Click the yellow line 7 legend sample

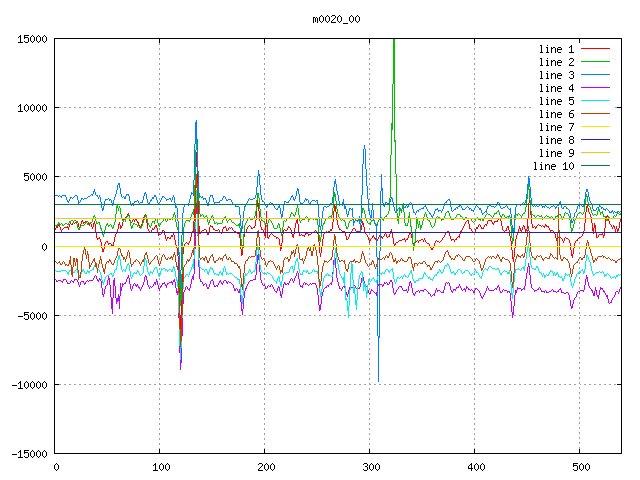596,127
